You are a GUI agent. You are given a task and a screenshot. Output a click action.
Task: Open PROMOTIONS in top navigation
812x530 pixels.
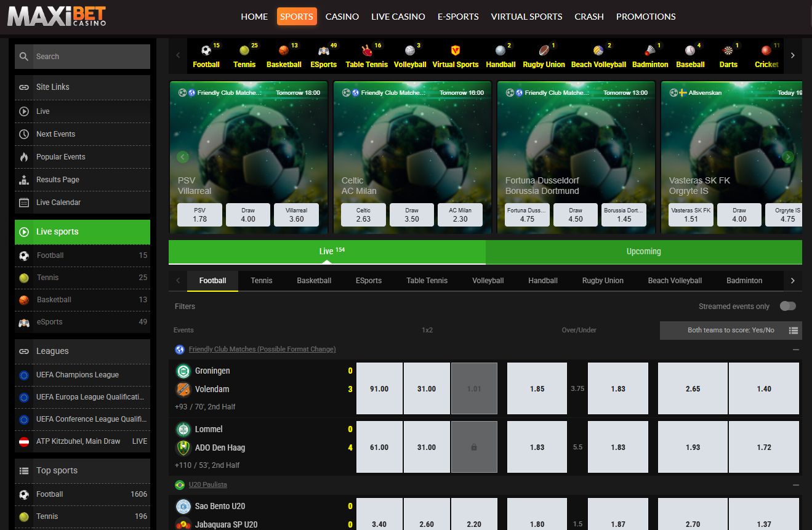[x=646, y=17]
